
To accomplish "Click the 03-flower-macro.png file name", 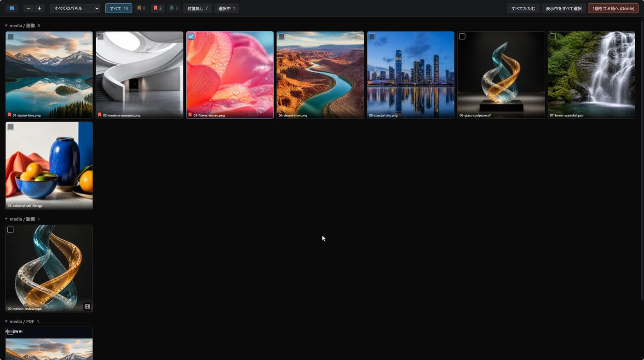I will [x=209, y=115].
